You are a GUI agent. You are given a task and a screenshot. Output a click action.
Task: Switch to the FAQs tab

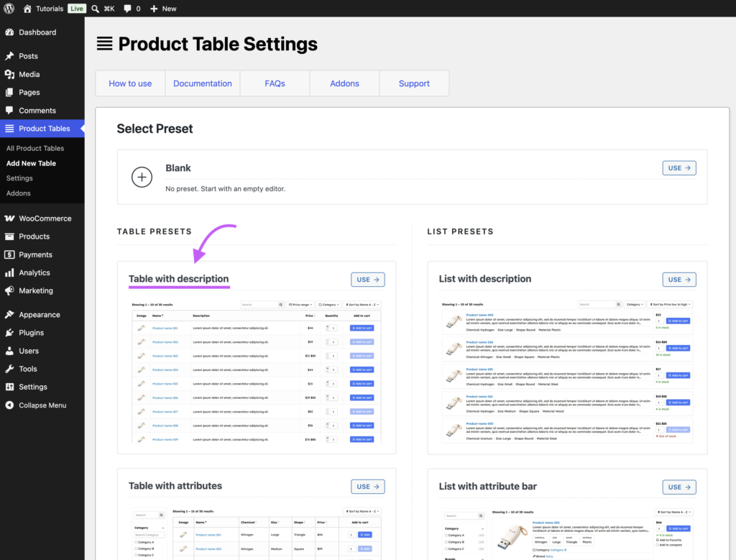tap(275, 83)
